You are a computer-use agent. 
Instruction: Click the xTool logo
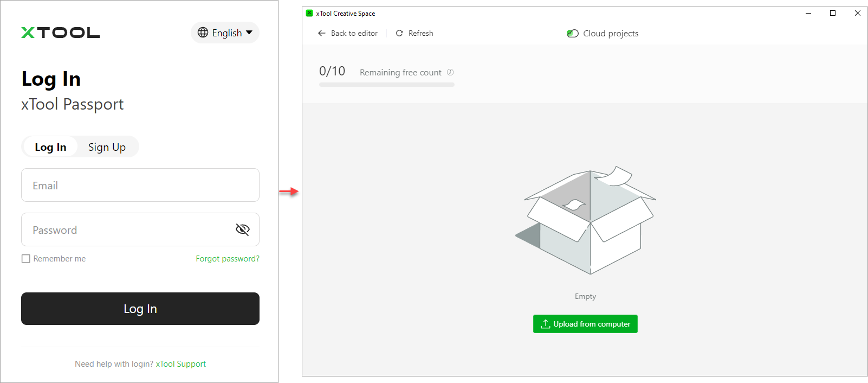(61, 33)
